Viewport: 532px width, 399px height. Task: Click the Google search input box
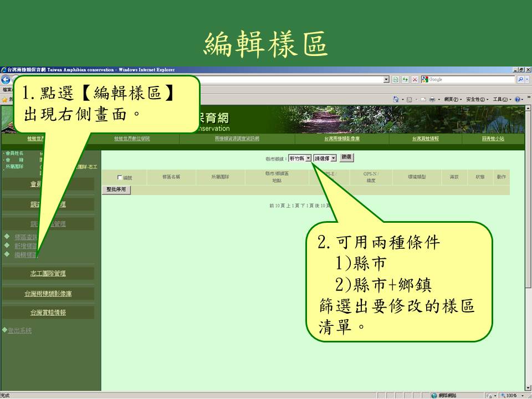472,80
